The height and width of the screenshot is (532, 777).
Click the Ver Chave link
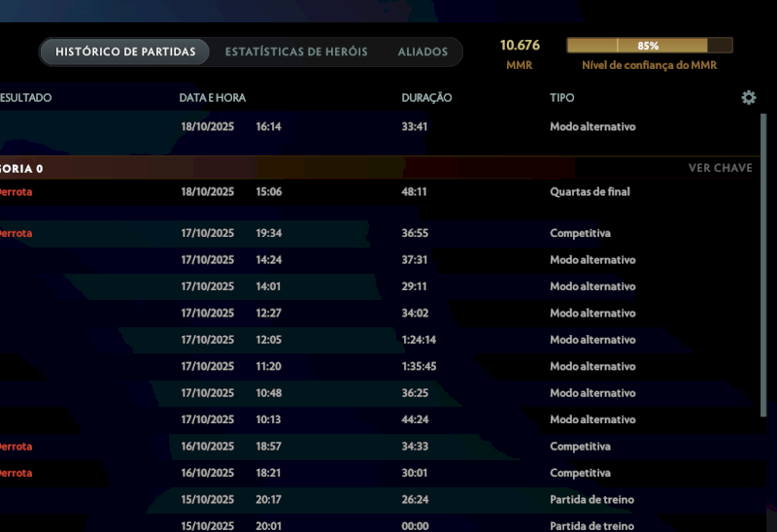pyautogui.click(x=720, y=168)
